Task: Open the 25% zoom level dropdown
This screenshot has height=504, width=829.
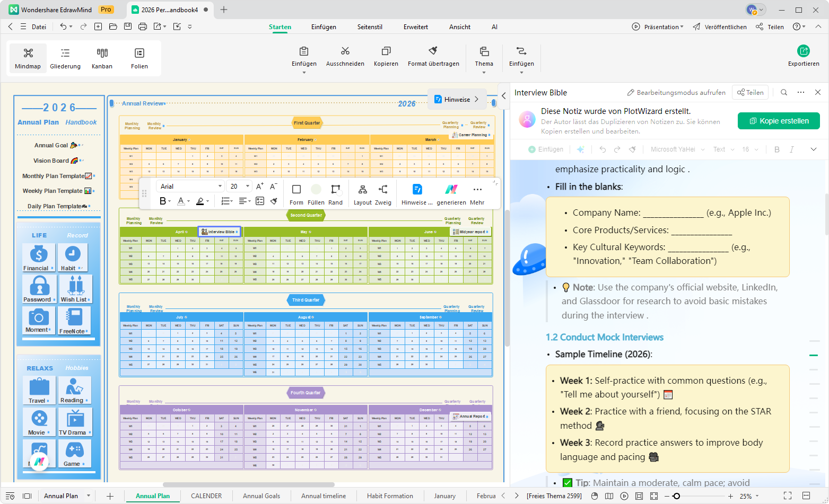Action: tap(749, 496)
